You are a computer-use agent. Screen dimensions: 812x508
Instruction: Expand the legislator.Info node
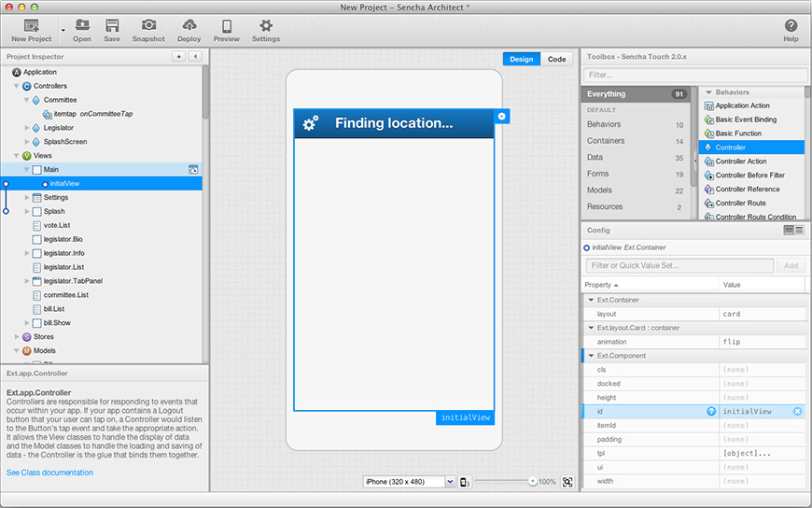(x=26, y=253)
